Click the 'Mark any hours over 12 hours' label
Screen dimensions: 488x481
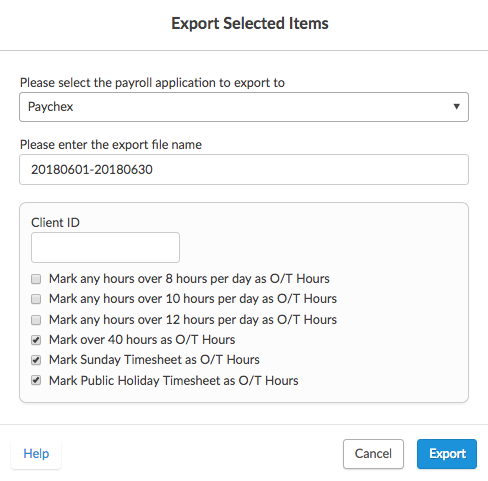tap(193, 320)
